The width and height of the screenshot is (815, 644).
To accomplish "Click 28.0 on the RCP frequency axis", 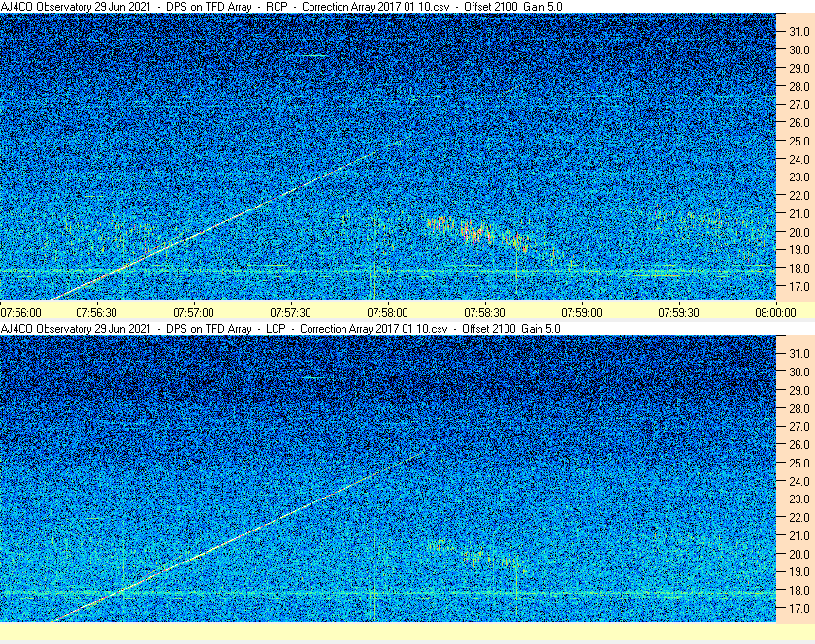I will point(799,86).
